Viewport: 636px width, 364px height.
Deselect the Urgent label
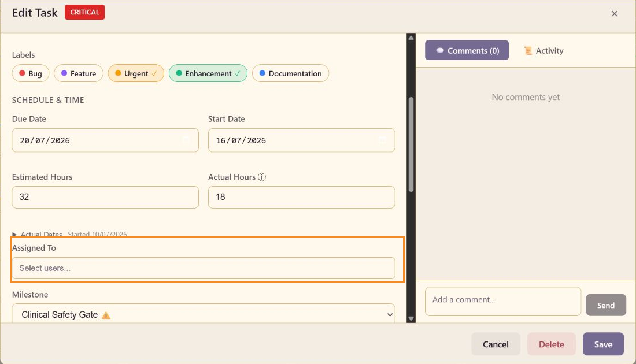[x=136, y=73]
